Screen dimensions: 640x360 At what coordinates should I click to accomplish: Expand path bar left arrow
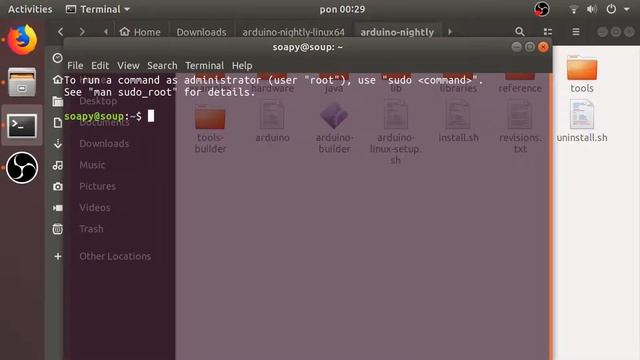coord(106,31)
